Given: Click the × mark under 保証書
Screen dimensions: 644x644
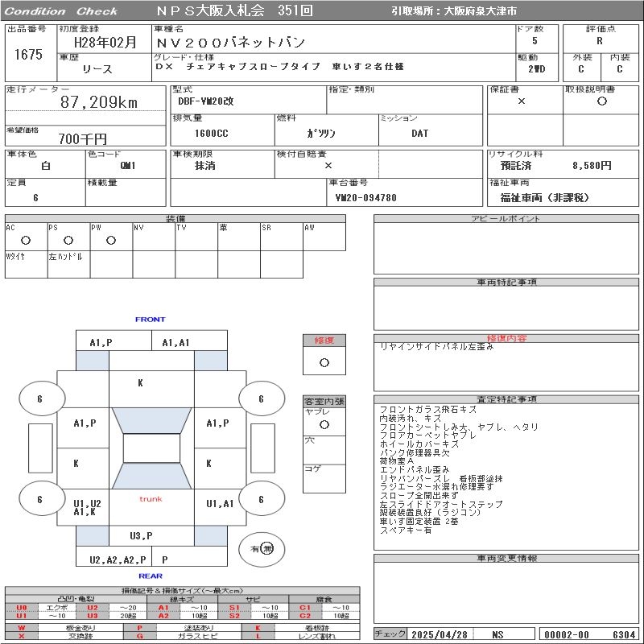Looking at the screenshot, I should point(522,101).
